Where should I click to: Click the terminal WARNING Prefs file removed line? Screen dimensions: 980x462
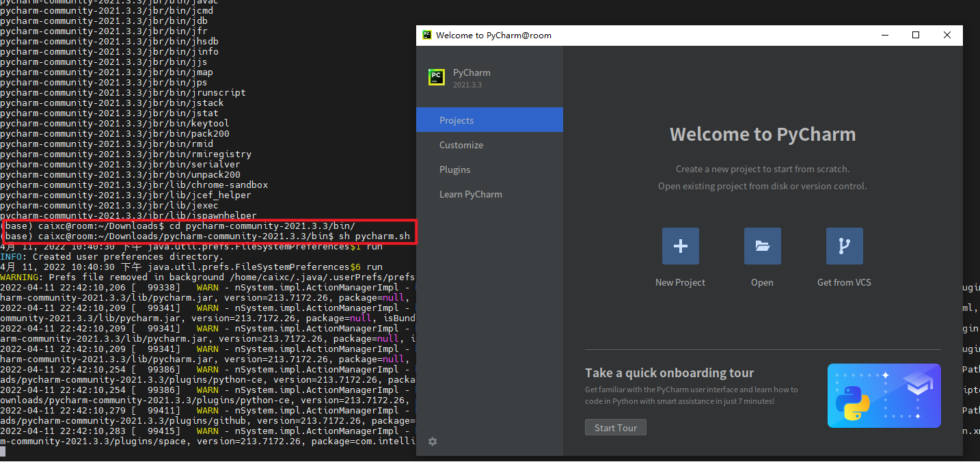208,277
